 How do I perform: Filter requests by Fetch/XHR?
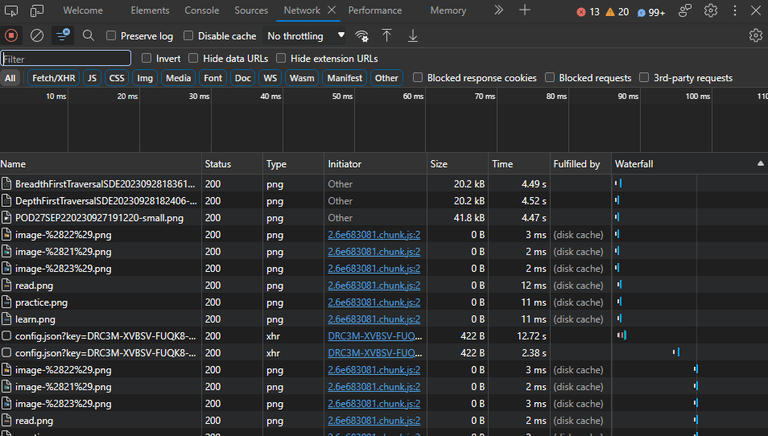pyautogui.click(x=53, y=78)
